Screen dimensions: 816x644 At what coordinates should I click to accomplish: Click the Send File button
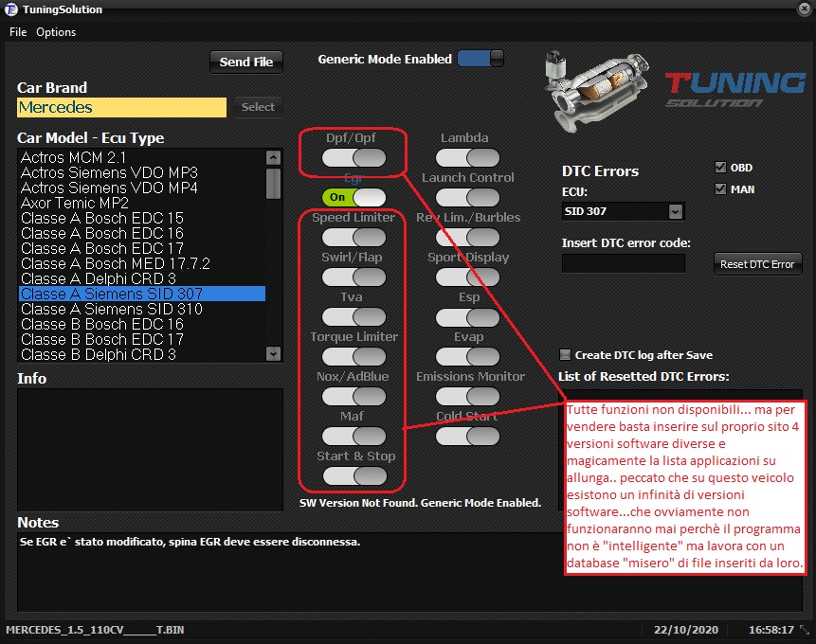pos(246,62)
